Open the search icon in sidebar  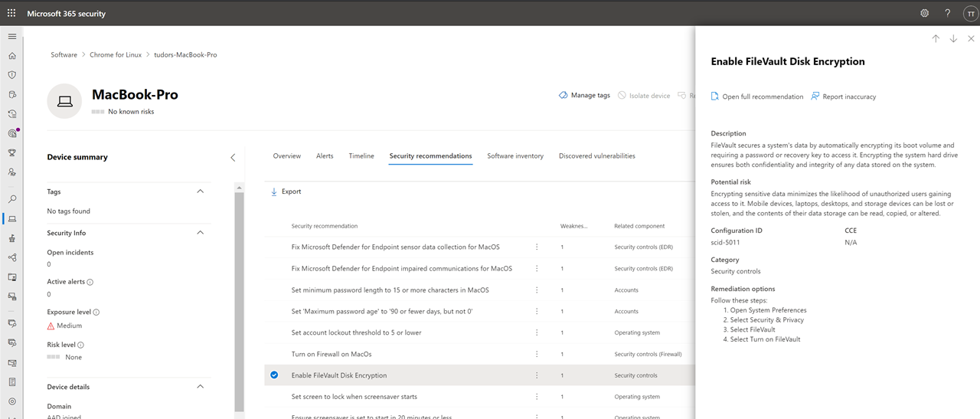(x=11, y=199)
